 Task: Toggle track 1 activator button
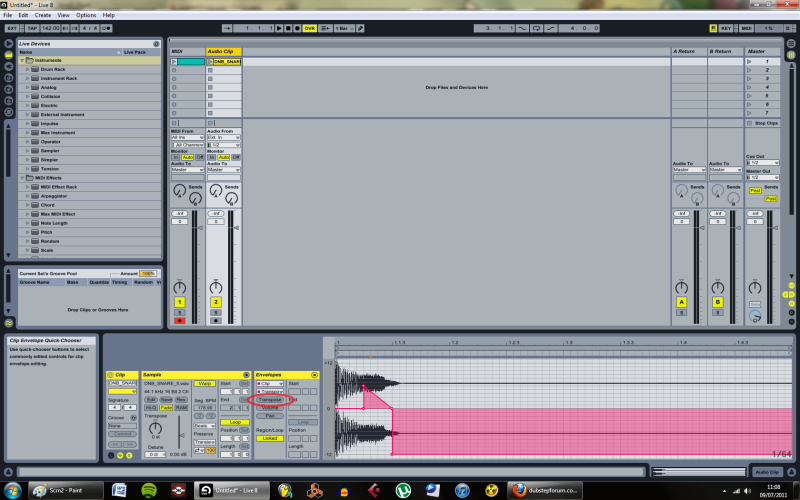180,302
